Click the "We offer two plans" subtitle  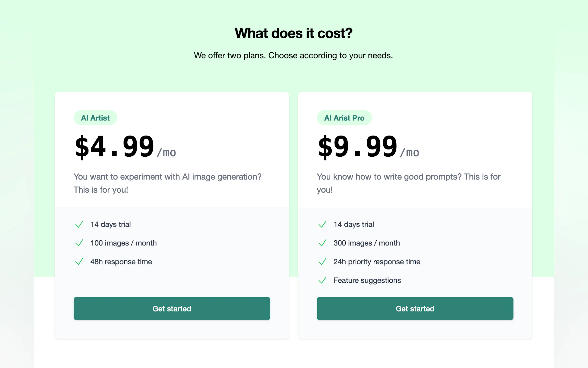click(x=293, y=55)
